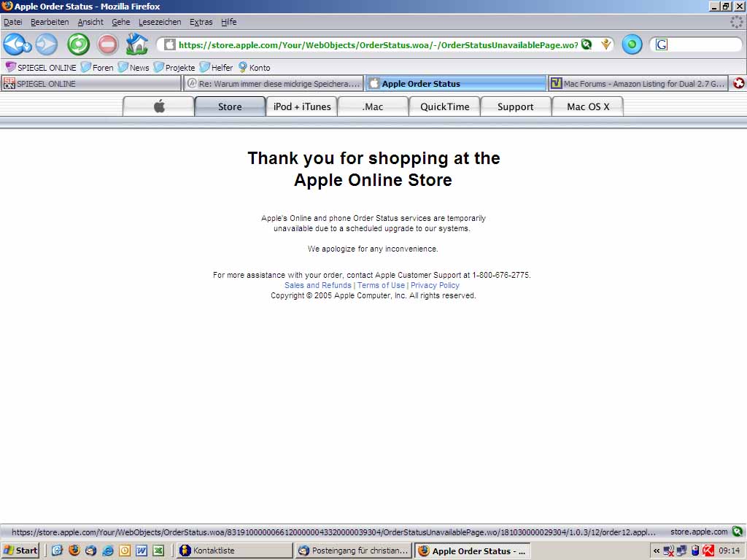
Task: Open the .Mac navigation tab
Action: coord(373,106)
